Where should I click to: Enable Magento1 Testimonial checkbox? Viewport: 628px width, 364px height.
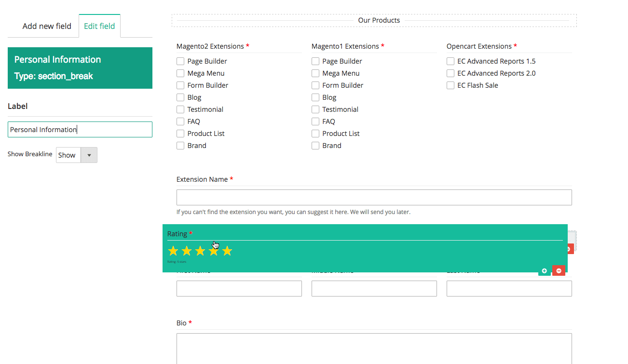point(315,109)
